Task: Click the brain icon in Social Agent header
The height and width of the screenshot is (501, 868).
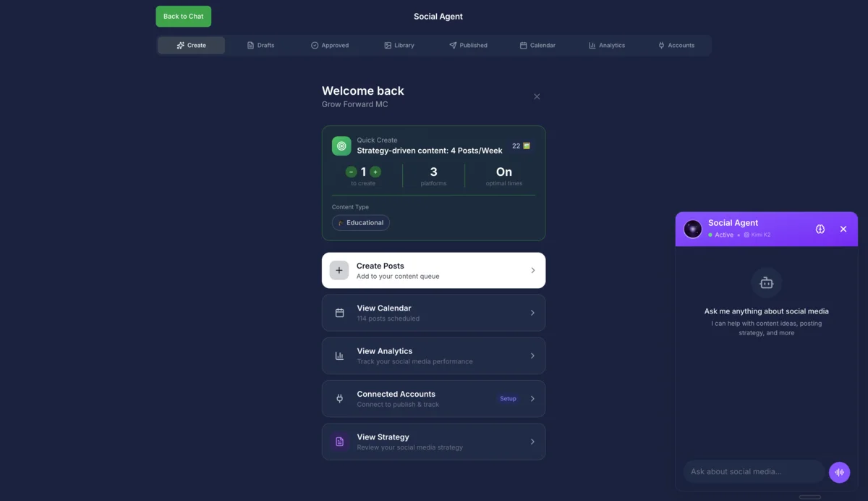Action: 820,229
